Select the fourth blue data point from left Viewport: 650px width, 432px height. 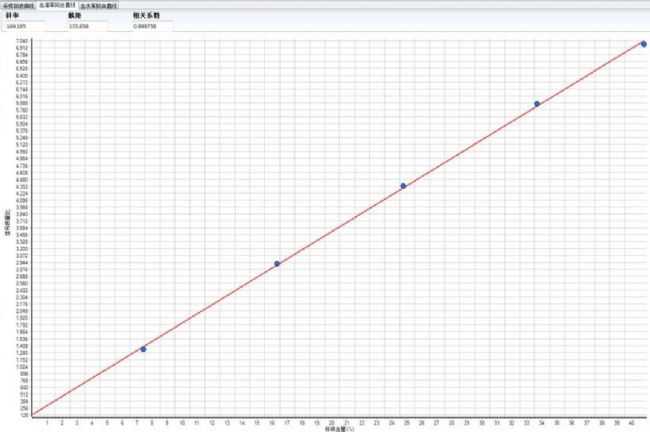pos(537,104)
